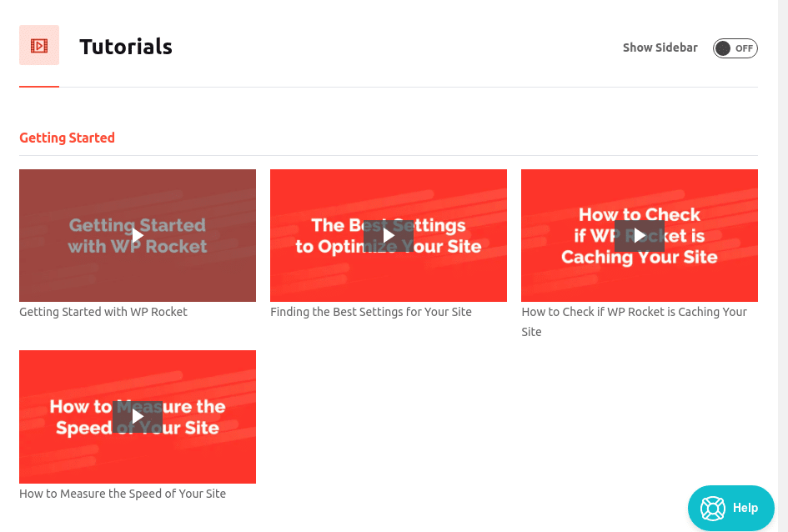
Task: Click the 'Show Sidebar' label
Action: (x=660, y=48)
